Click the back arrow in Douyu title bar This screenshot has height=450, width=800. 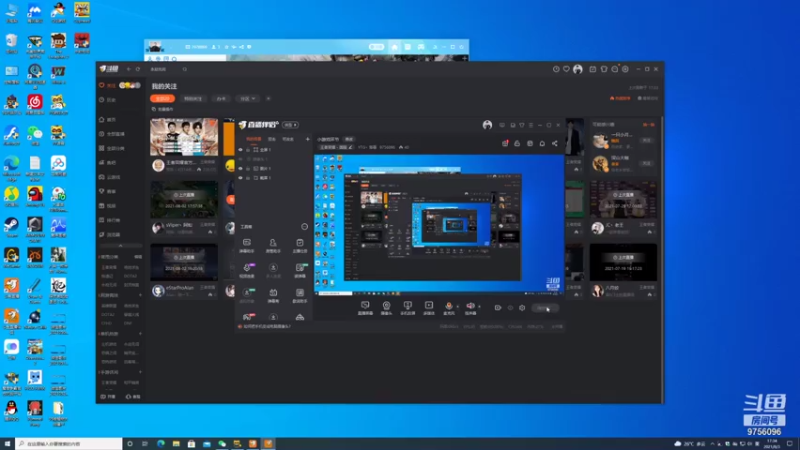pyautogui.click(x=129, y=69)
